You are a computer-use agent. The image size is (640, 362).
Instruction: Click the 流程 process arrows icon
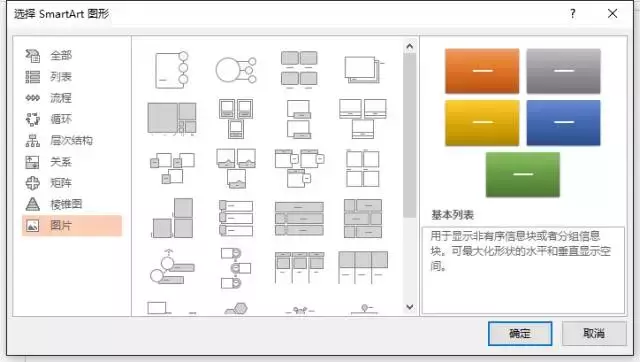click(33, 98)
